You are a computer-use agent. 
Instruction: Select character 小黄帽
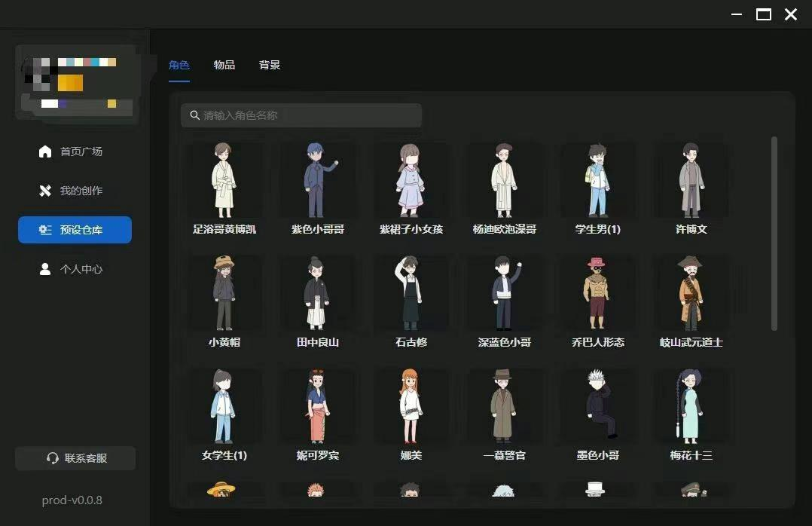pyautogui.click(x=224, y=301)
